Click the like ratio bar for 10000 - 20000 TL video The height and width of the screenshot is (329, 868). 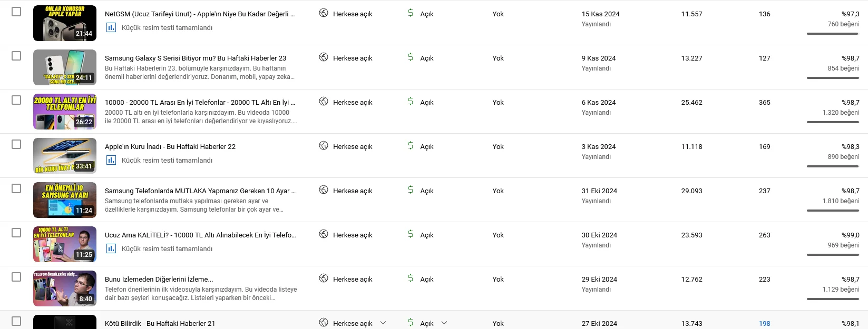pos(833,122)
